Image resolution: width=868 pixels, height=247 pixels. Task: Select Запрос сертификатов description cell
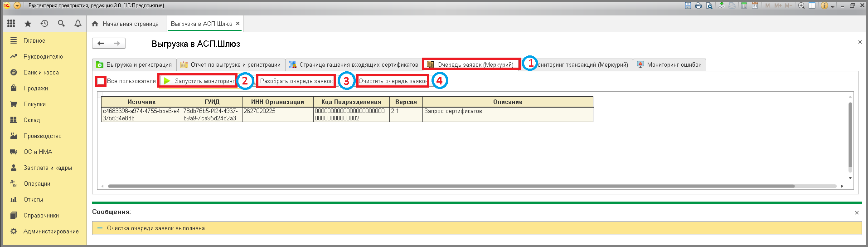pyautogui.click(x=508, y=114)
